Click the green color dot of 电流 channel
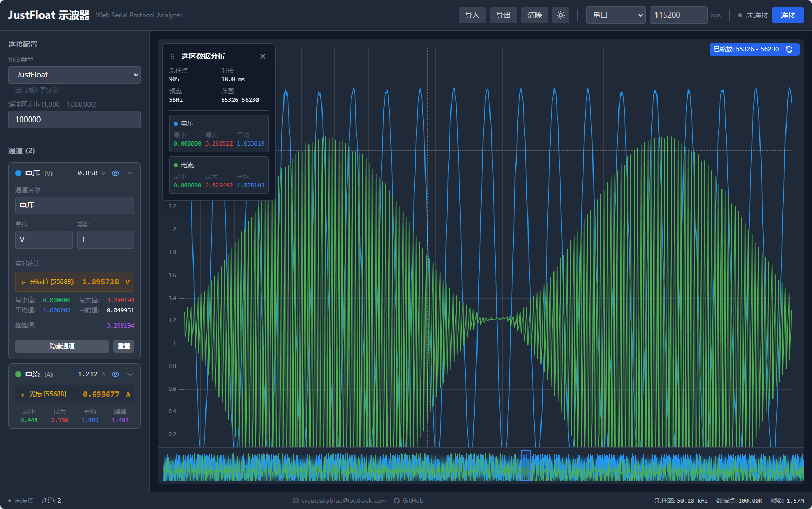812x509 pixels. (18, 374)
